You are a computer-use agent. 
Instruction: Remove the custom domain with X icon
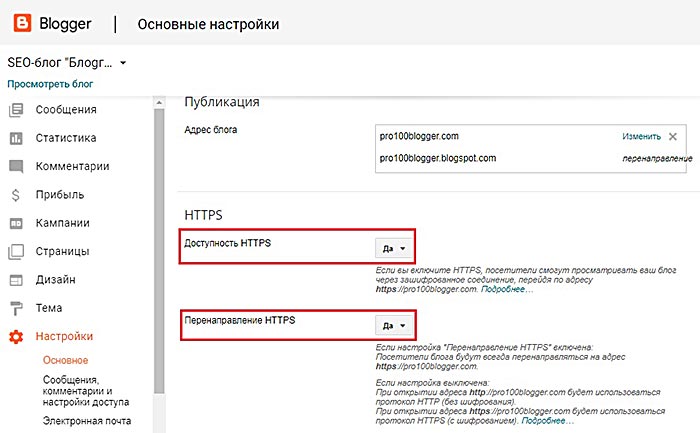673,137
